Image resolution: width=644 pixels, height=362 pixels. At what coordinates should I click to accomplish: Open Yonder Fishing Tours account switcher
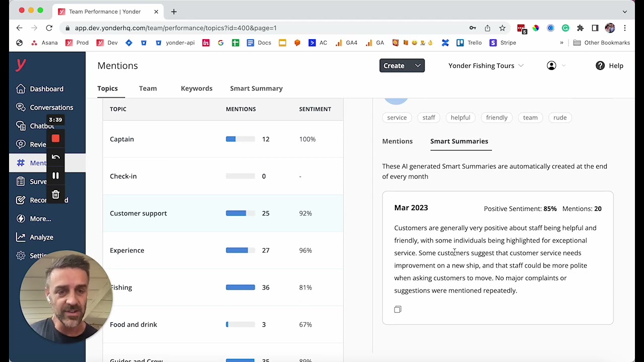(x=486, y=66)
